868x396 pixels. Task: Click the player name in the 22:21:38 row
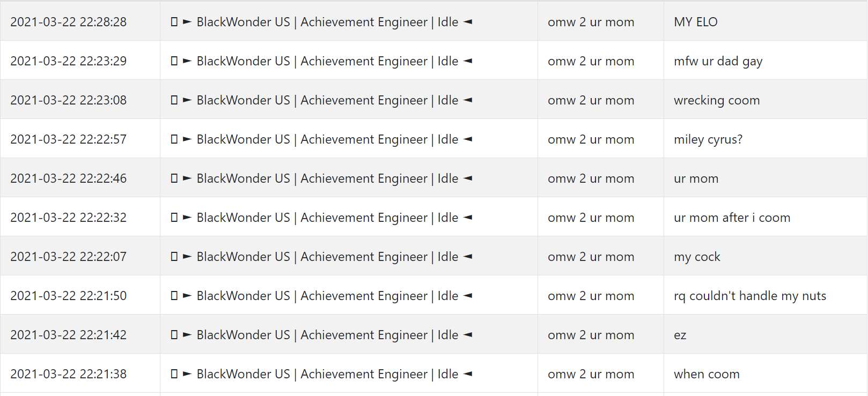coord(591,374)
